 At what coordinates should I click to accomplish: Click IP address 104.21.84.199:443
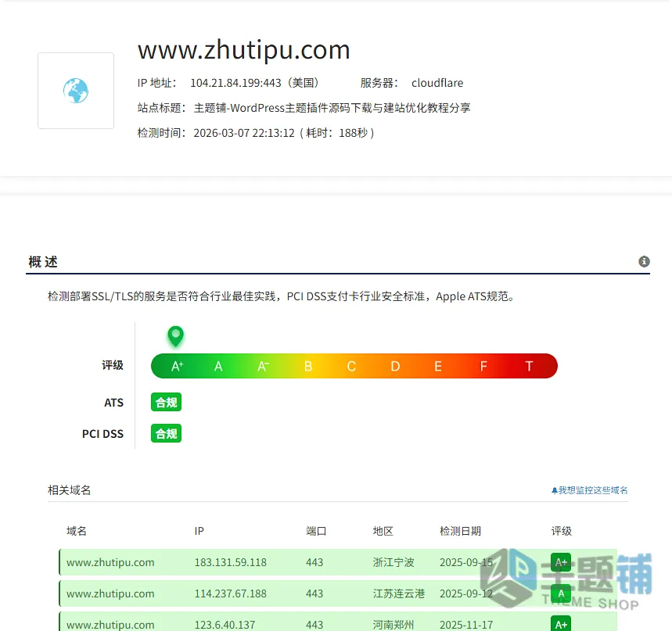point(235,83)
